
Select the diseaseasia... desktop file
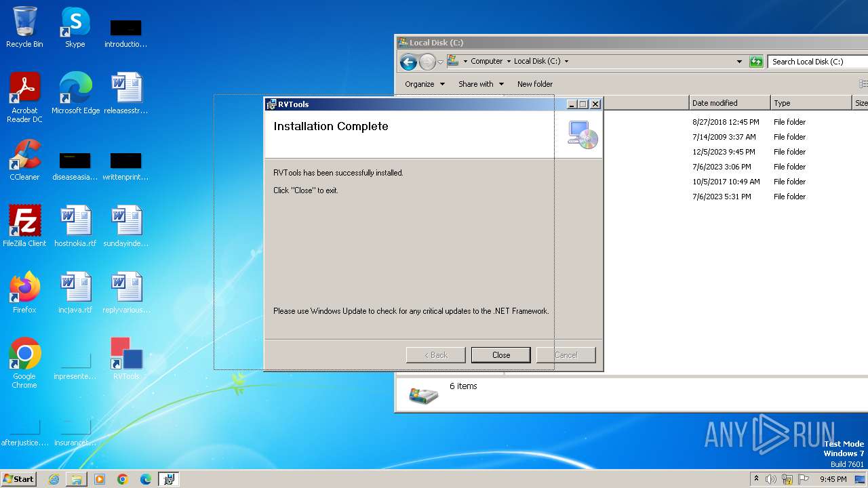(75, 167)
